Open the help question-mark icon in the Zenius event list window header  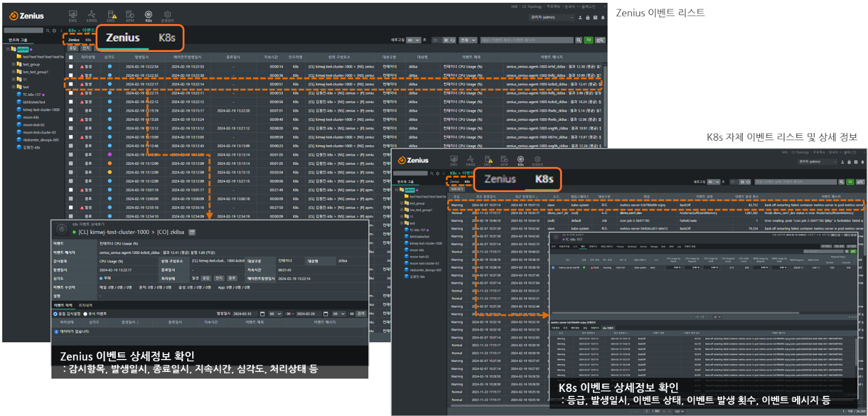click(595, 17)
